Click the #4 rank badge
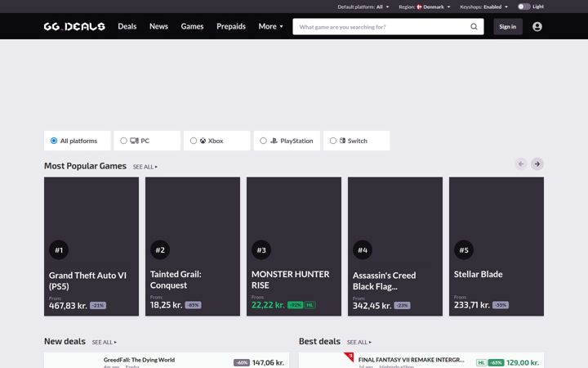 [x=363, y=250]
